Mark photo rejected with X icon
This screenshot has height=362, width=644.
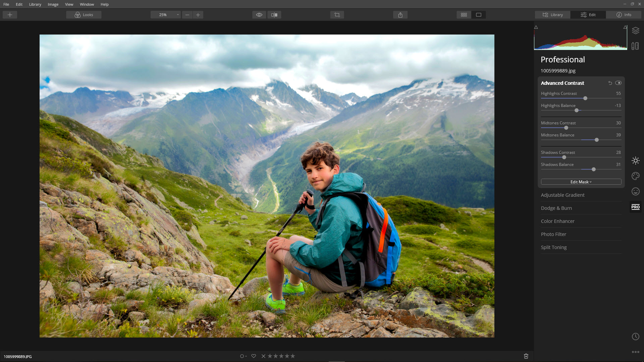click(263, 356)
